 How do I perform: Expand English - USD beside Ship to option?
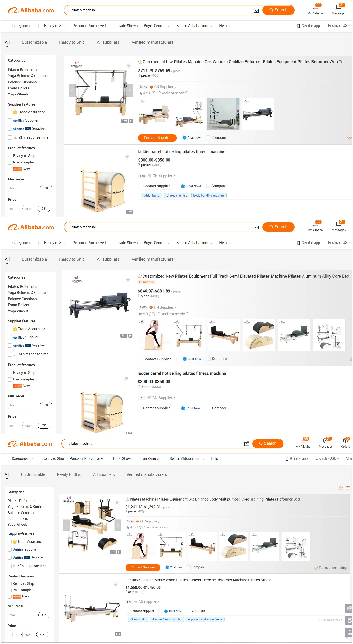pyautogui.click(x=327, y=458)
